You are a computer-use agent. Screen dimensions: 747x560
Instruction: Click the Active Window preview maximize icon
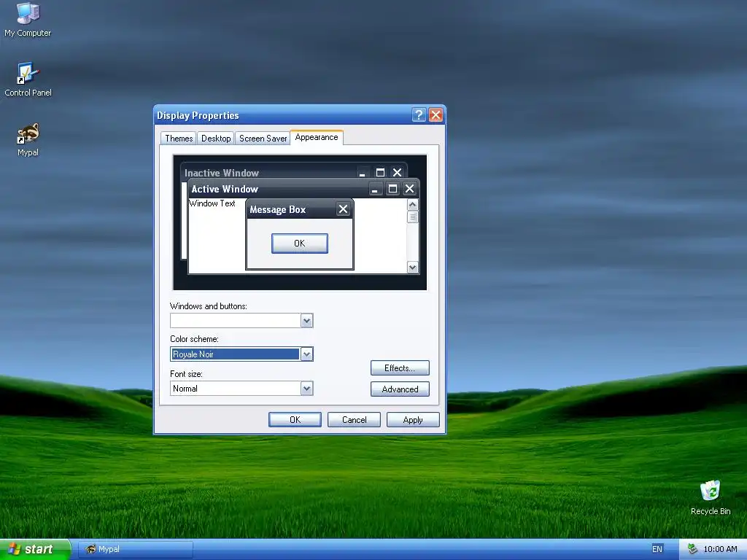392,189
